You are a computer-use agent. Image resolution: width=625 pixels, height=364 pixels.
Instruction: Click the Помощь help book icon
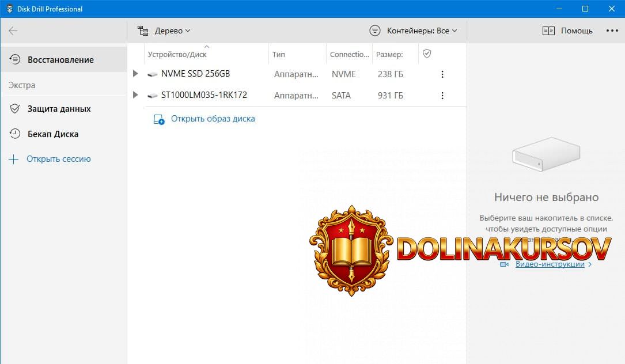pyautogui.click(x=548, y=31)
